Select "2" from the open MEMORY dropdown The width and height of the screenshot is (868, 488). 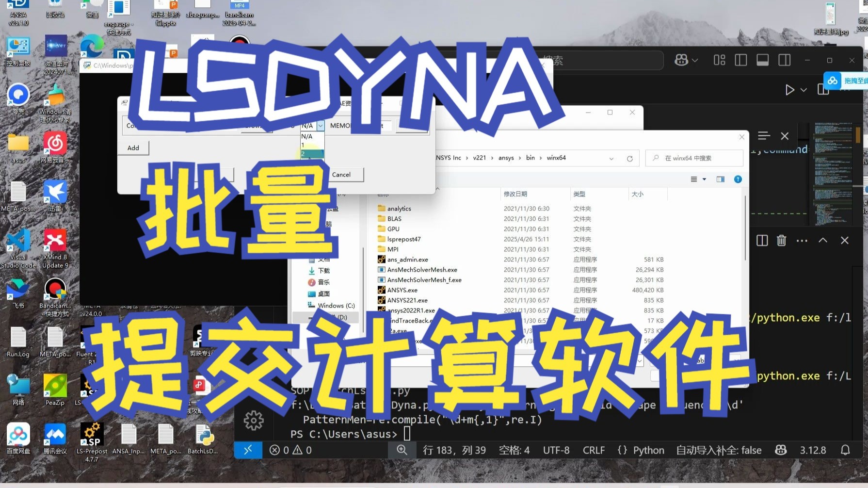[310, 153]
